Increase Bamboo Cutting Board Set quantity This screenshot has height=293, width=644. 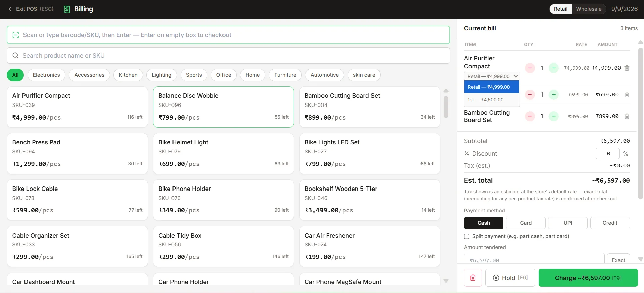pos(554,116)
